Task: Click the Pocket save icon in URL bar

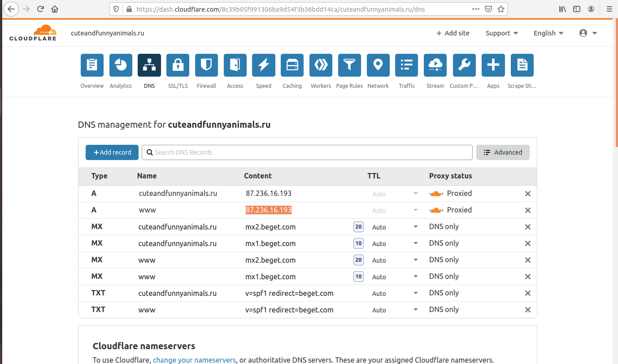Action: coord(488,9)
